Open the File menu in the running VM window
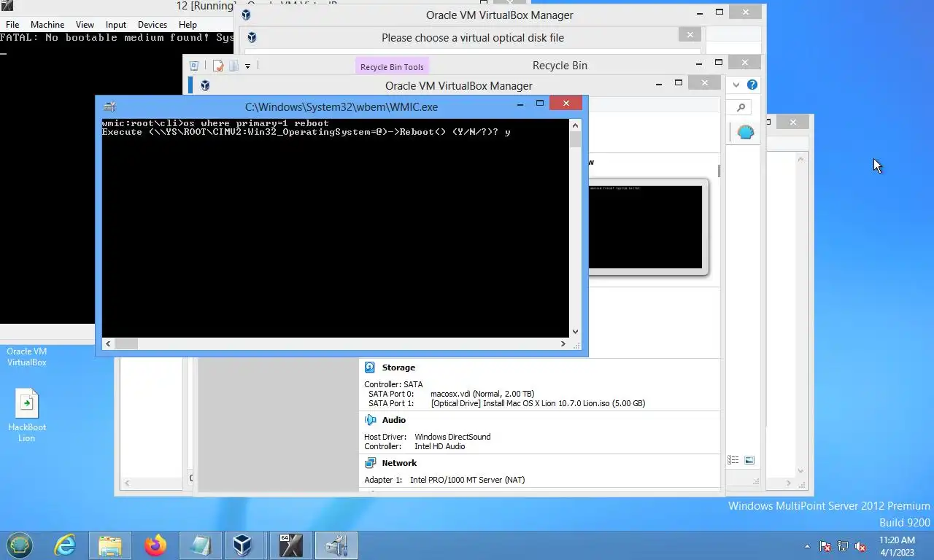This screenshot has width=934, height=560. [x=12, y=24]
